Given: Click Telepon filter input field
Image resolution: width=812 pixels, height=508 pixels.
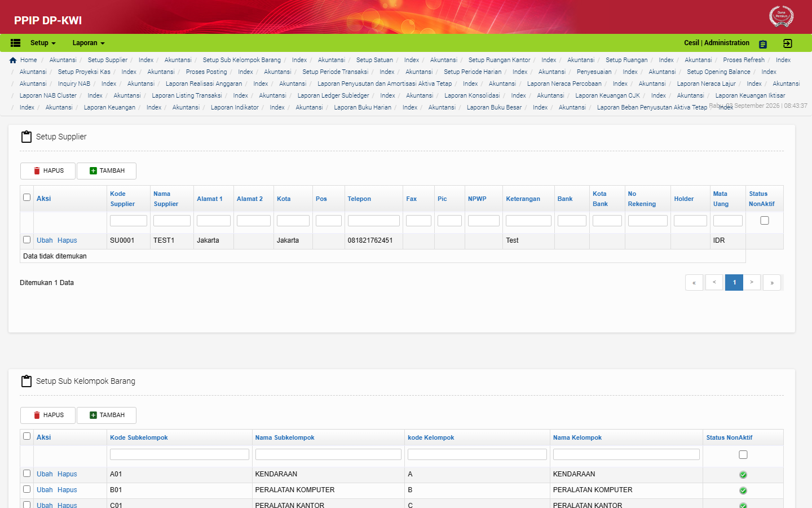Looking at the screenshot, I should [x=374, y=221].
